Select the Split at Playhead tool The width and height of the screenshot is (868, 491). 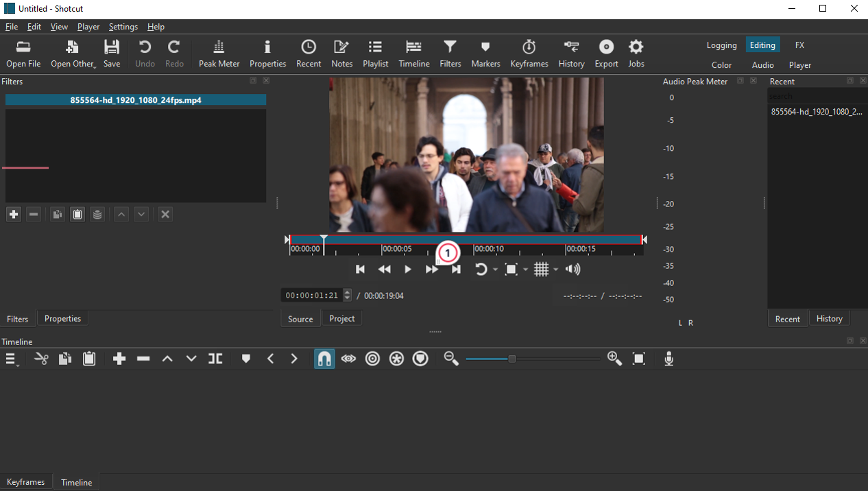tap(215, 358)
